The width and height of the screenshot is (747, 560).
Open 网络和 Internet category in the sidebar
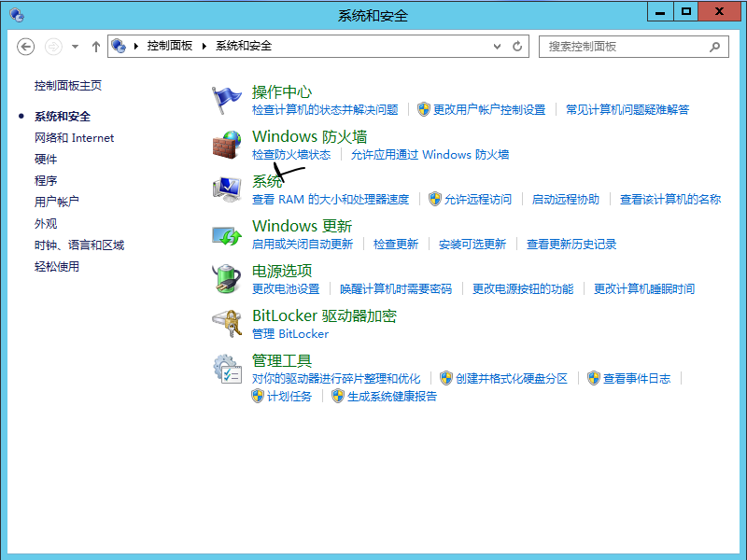[75, 138]
